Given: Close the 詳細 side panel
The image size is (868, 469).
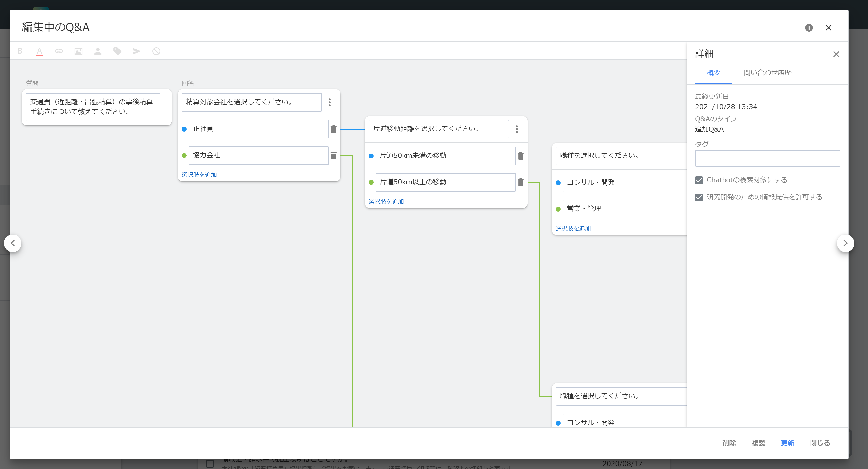Looking at the screenshot, I should pos(836,54).
